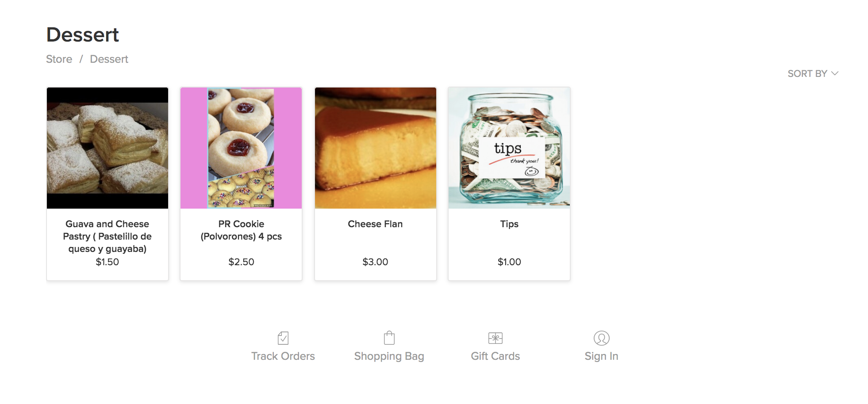Screen dimensions: 868x404
Task: Click the chevron next to SORT BY
Action: point(835,73)
